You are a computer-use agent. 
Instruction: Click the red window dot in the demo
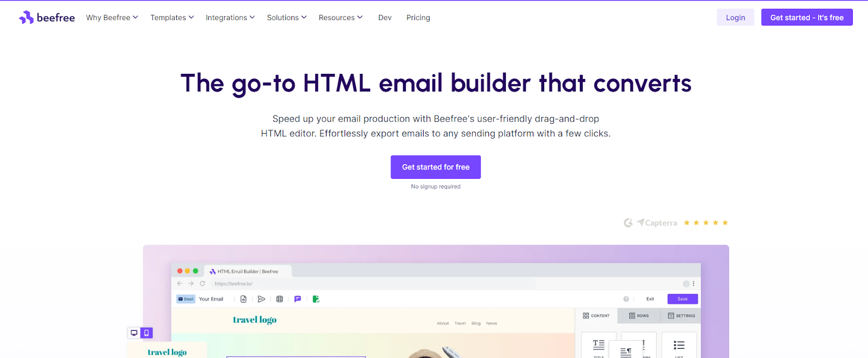pyautogui.click(x=180, y=271)
